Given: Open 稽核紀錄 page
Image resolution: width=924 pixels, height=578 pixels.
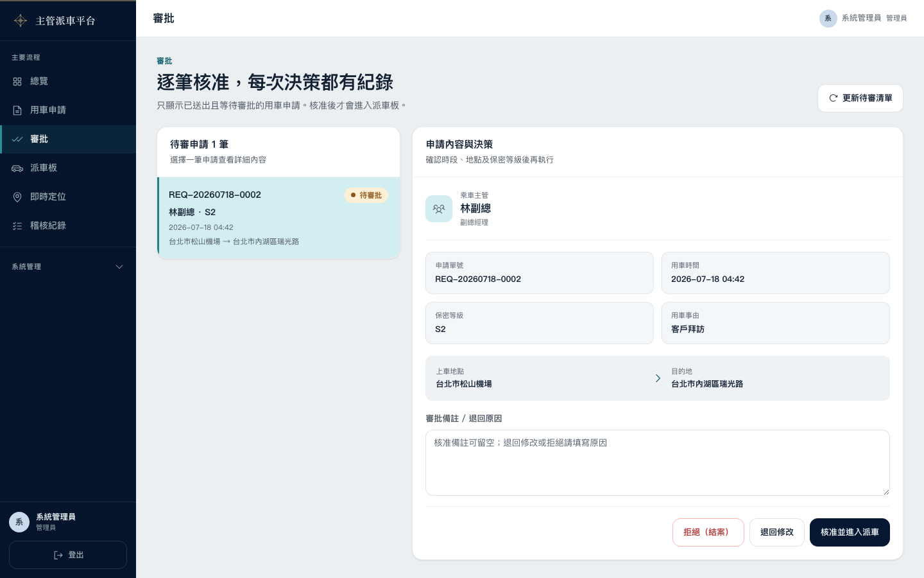Looking at the screenshot, I should pos(68,226).
